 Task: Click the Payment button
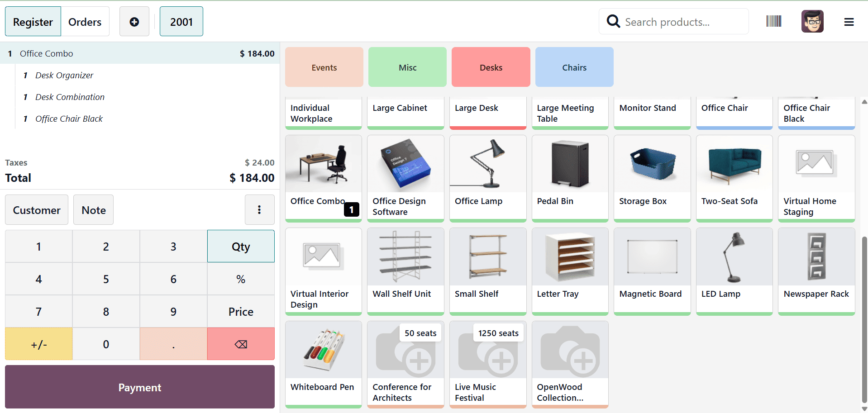tap(140, 387)
